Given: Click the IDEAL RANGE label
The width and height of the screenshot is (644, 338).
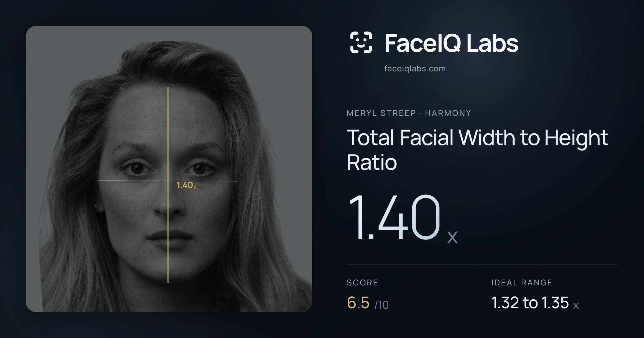Looking at the screenshot, I should [522, 282].
